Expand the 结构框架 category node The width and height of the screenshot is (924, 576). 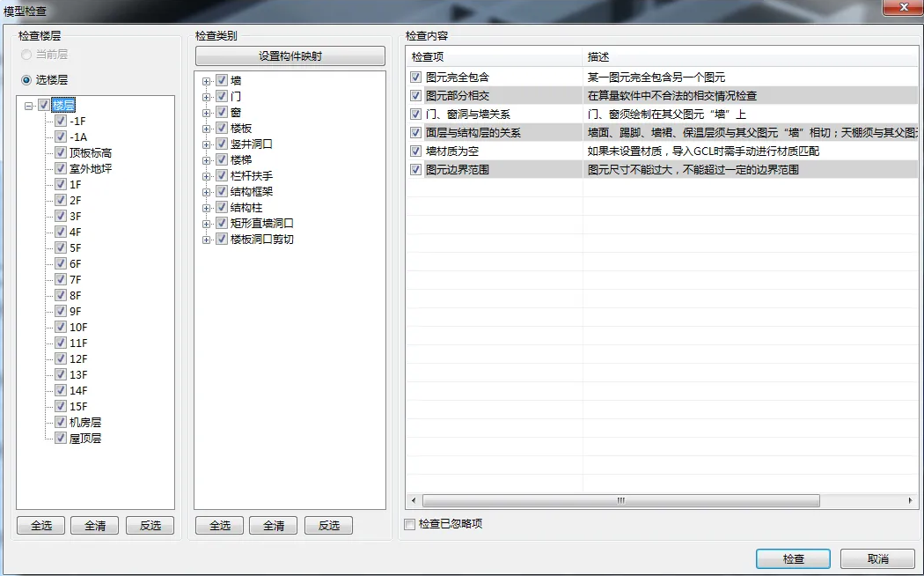coord(206,192)
